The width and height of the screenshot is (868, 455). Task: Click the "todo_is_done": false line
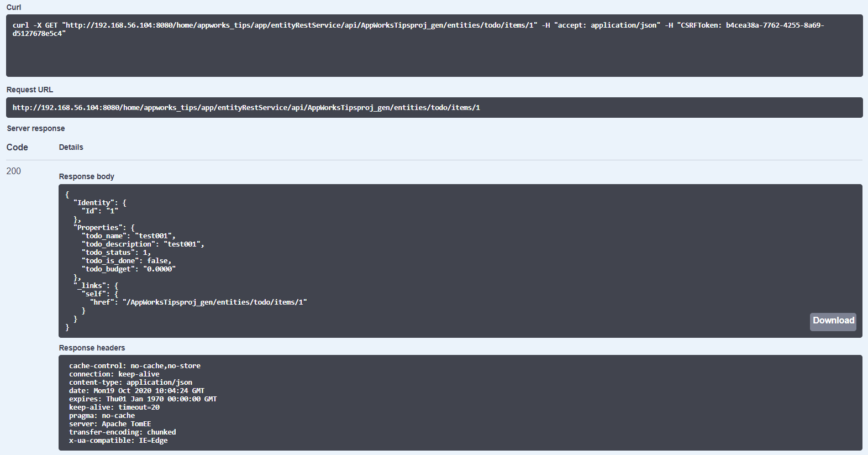click(127, 261)
